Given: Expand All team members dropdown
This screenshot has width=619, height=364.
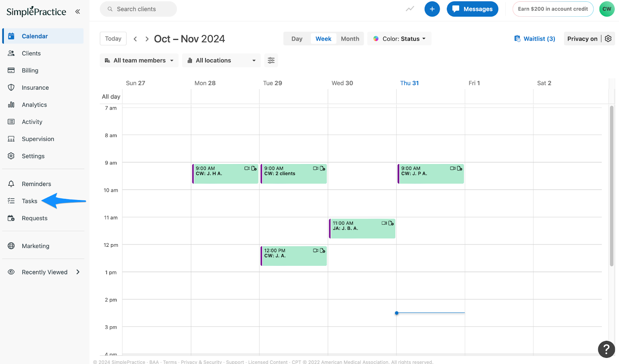Looking at the screenshot, I should click(x=139, y=60).
